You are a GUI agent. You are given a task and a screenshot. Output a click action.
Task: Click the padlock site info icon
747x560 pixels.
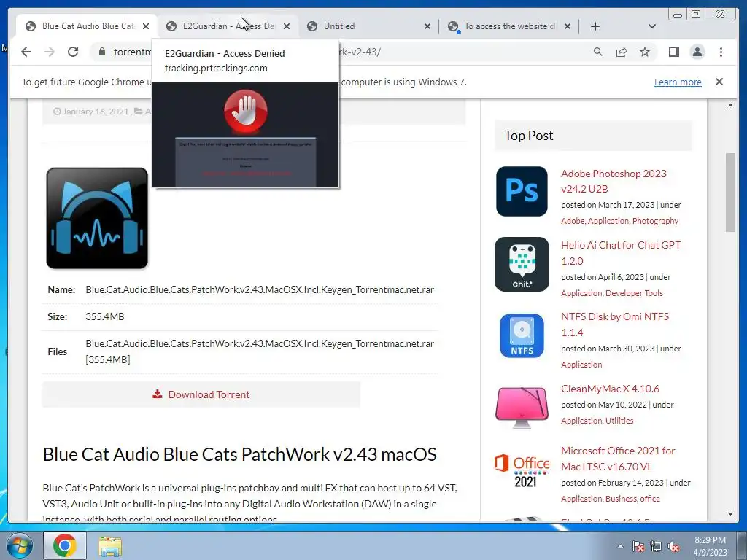pos(101,52)
